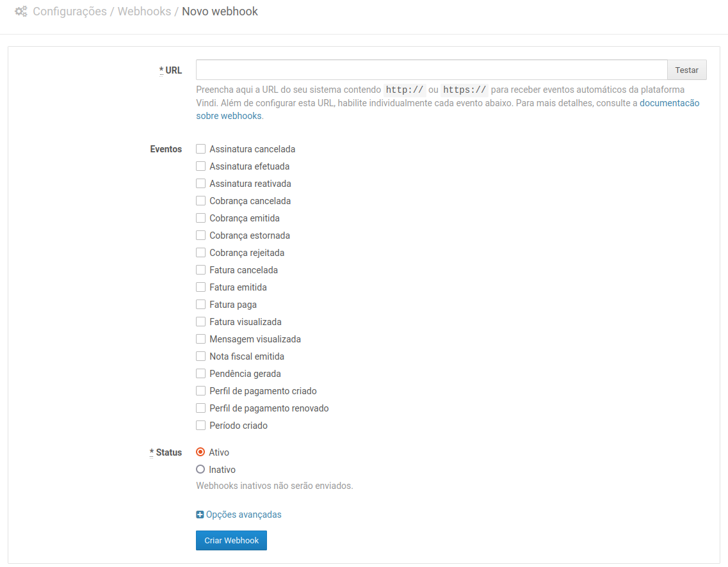Check Perfil de pagamento renovado event

click(x=200, y=408)
